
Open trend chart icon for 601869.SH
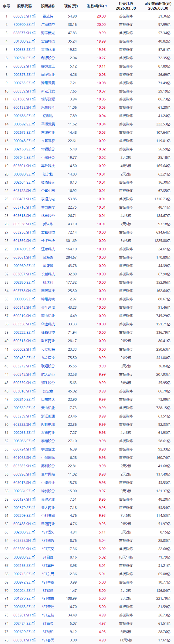34,241
